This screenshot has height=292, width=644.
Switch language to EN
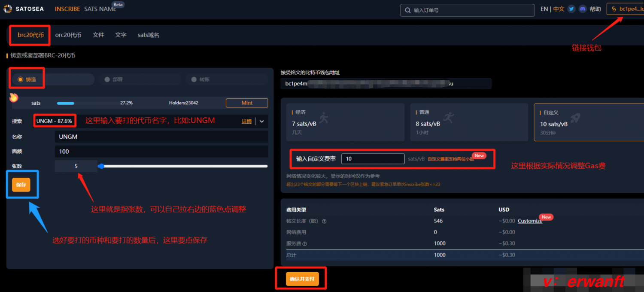[544, 9]
